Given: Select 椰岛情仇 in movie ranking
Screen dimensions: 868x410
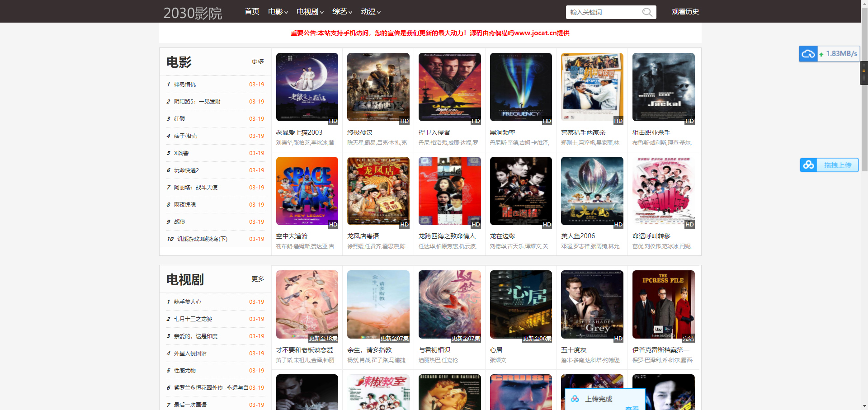Looking at the screenshot, I should click(185, 85).
